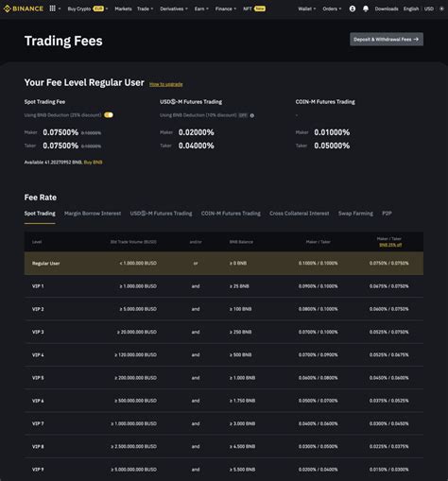Image resolution: width=448 pixels, height=481 pixels.
Task: Switch to Margin Borrow Interest tab
Action: (x=93, y=214)
